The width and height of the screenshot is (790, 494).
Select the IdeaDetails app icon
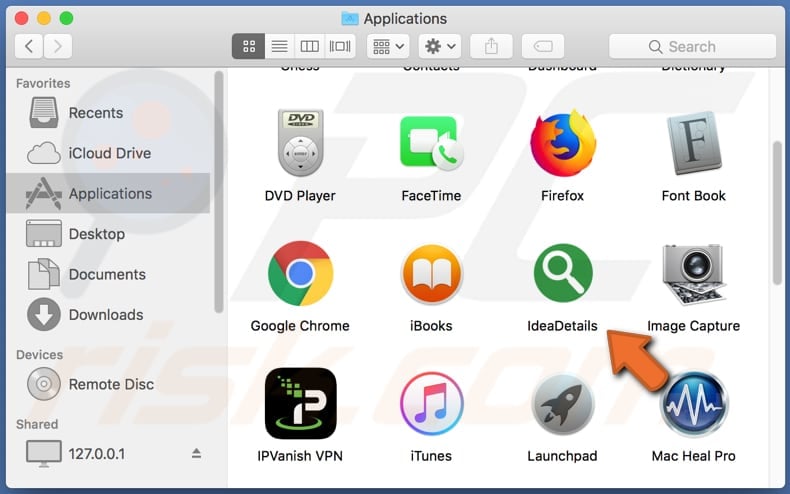563,273
